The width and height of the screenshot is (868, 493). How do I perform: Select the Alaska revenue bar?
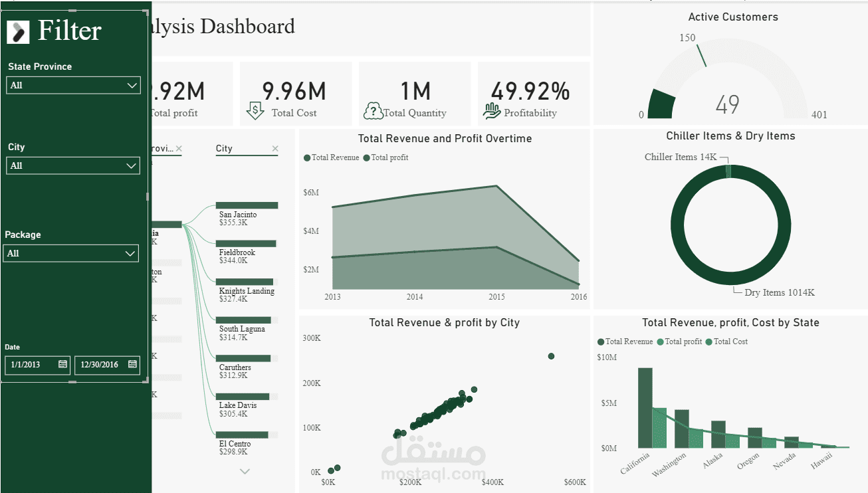click(x=718, y=435)
